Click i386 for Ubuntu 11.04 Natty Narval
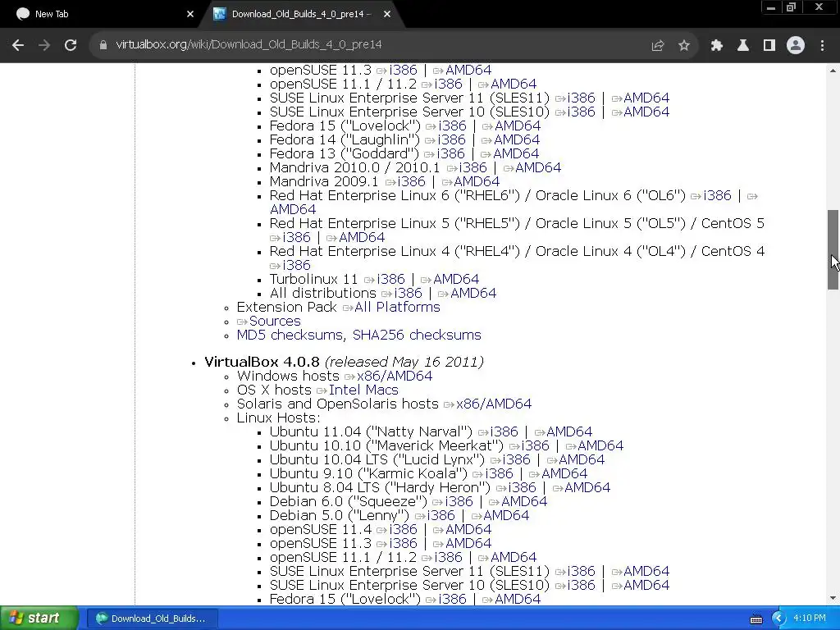Image resolution: width=840 pixels, height=630 pixels. [x=504, y=431]
